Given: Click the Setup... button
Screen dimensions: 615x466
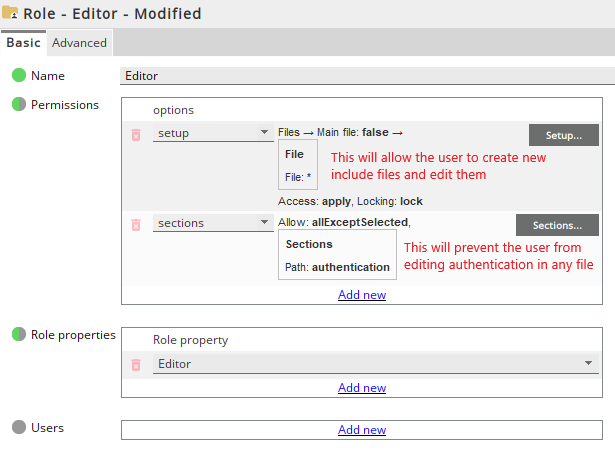Looking at the screenshot, I should click(x=564, y=135).
